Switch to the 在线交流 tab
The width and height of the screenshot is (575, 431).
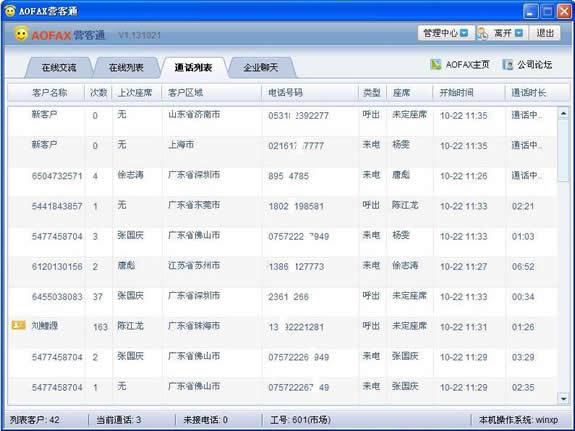click(x=59, y=67)
